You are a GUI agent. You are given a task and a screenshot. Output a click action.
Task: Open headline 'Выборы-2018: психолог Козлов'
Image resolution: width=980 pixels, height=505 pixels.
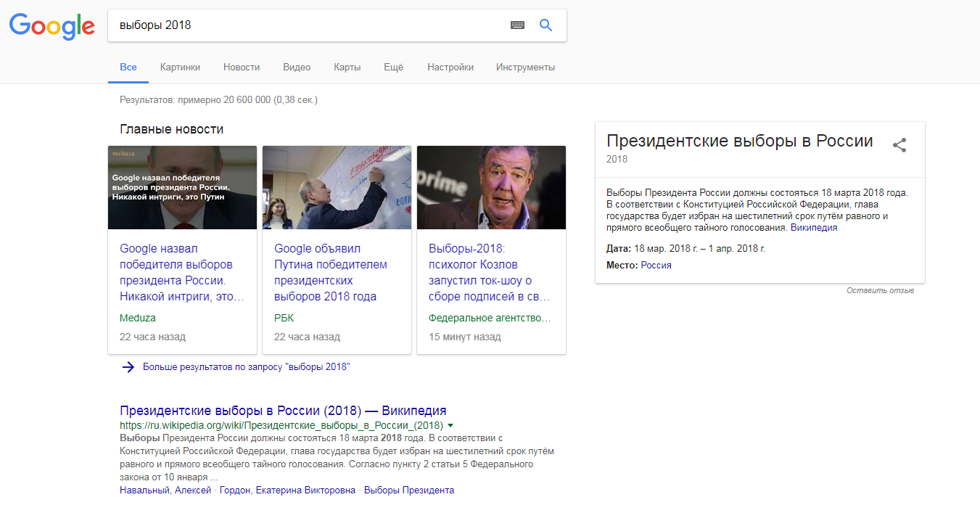point(489,273)
